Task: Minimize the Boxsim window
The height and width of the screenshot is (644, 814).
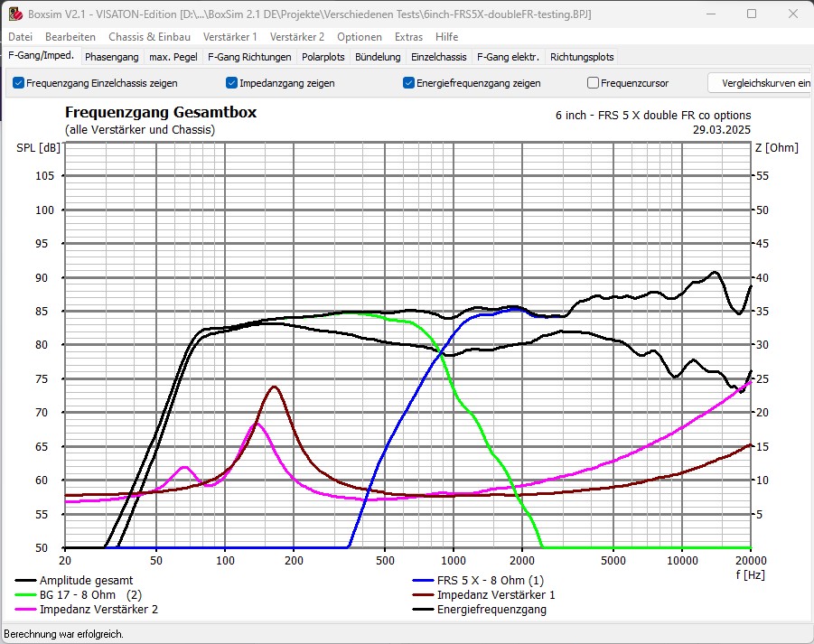Action: click(711, 14)
